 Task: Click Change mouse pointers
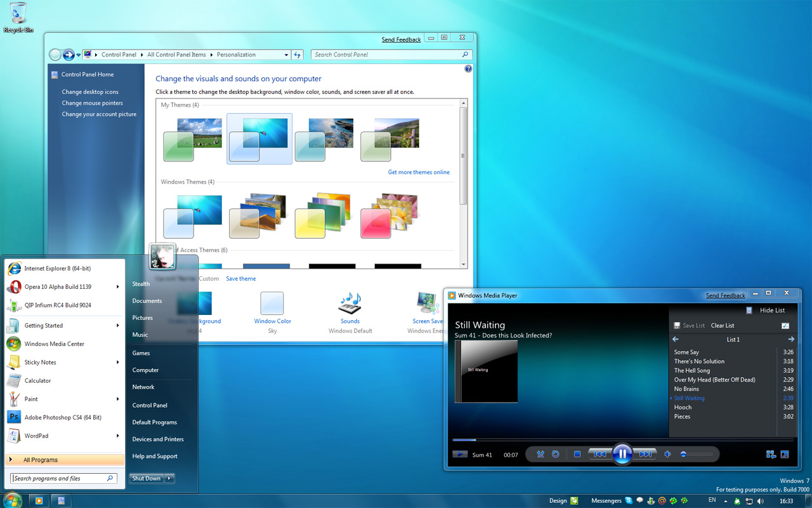(92, 103)
